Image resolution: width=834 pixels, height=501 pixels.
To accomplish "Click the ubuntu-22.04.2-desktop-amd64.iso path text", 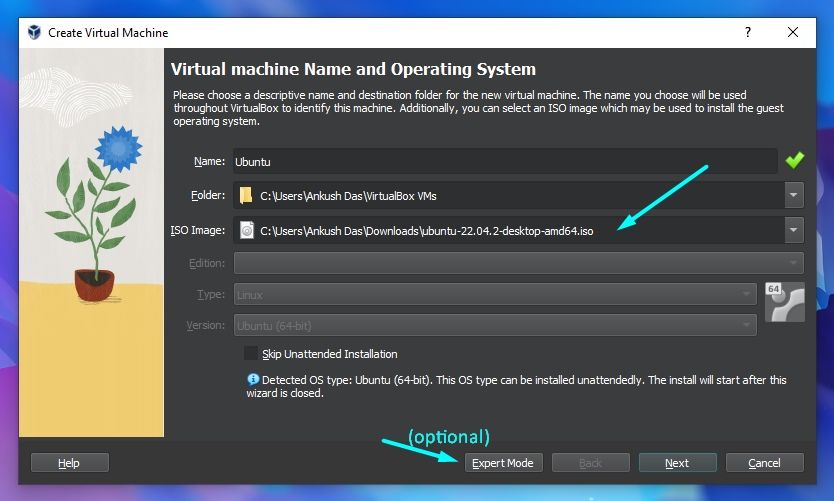I will [427, 231].
